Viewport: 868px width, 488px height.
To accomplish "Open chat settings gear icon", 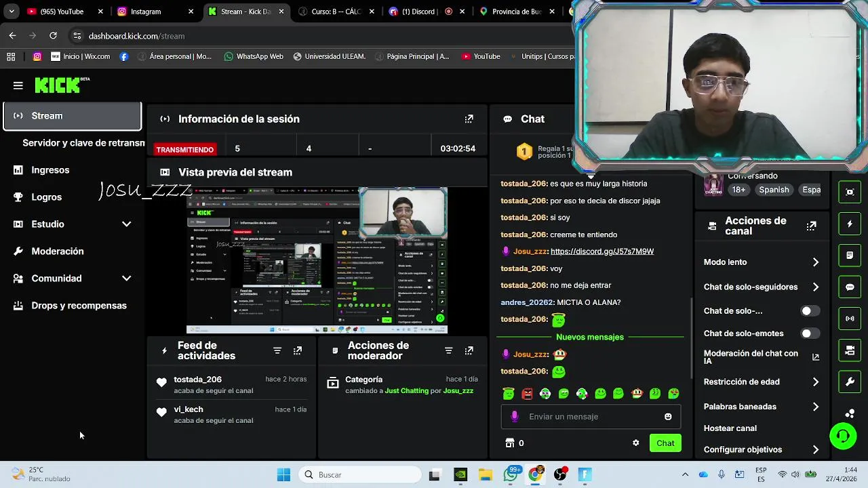I will click(635, 443).
